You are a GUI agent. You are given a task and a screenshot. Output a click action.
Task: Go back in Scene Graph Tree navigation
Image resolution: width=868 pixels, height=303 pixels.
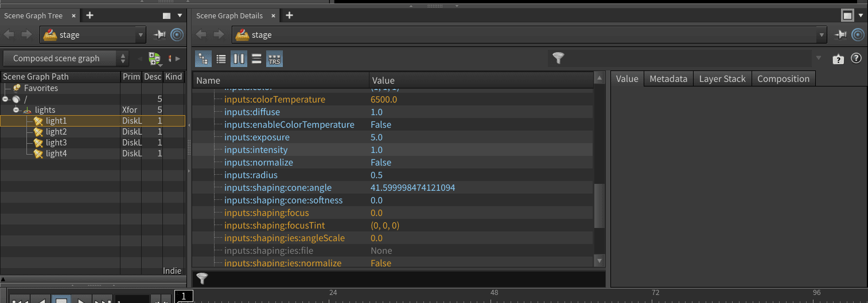pos(9,35)
